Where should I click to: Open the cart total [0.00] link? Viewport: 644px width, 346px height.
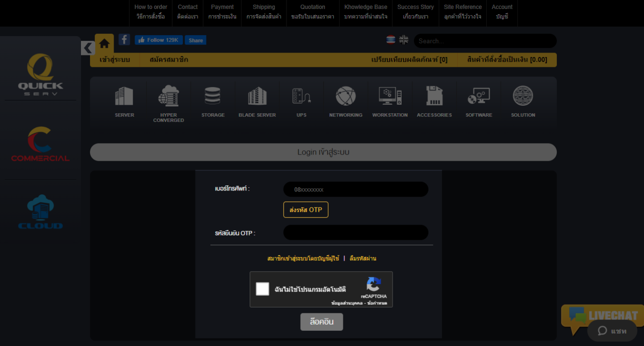click(507, 60)
